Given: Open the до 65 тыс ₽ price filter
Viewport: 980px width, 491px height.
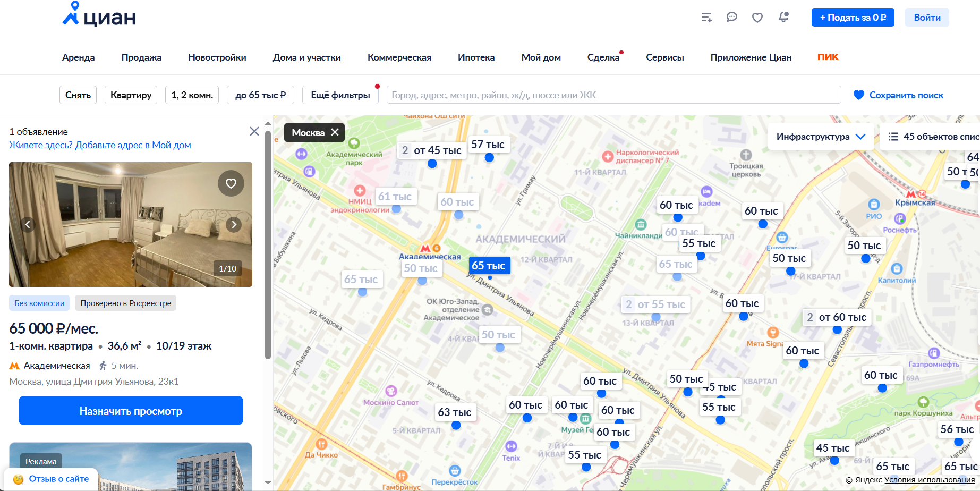Looking at the screenshot, I should (261, 95).
